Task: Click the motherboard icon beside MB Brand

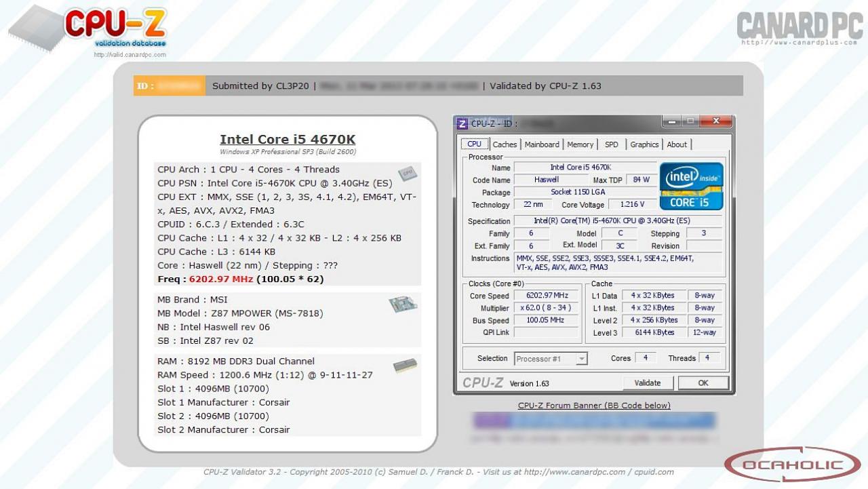Action: coord(403,305)
